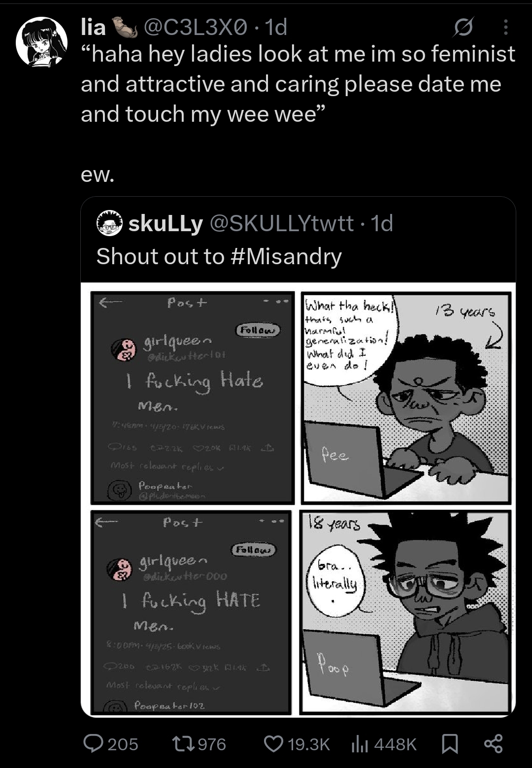Screen dimensions: 532x768
Task: Open lia's profile avatar
Action: (x=41, y=41)
